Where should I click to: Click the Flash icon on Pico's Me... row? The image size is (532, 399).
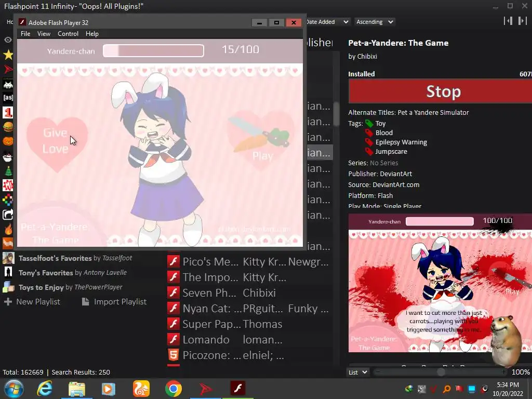click(x=174, y=262)
